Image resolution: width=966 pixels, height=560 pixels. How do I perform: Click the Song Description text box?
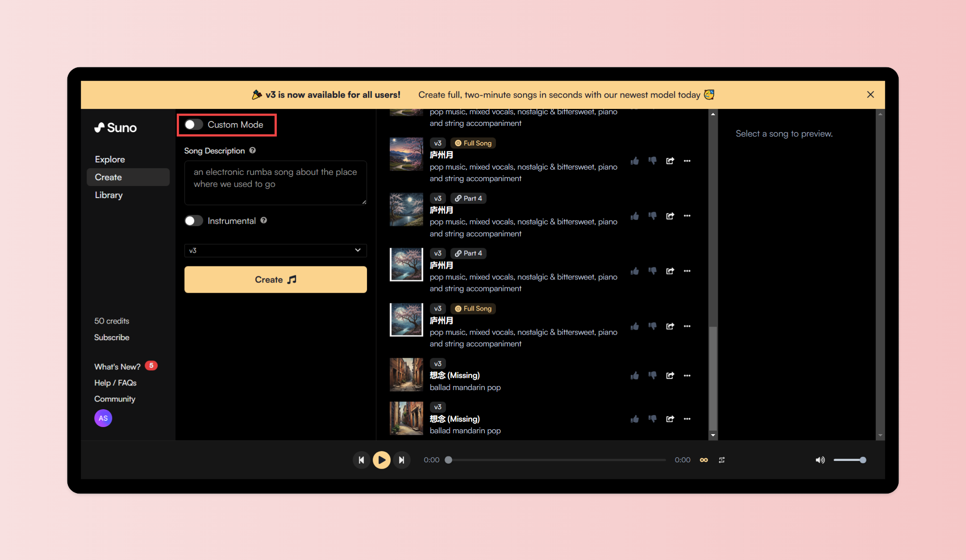(x=275, y=183)
